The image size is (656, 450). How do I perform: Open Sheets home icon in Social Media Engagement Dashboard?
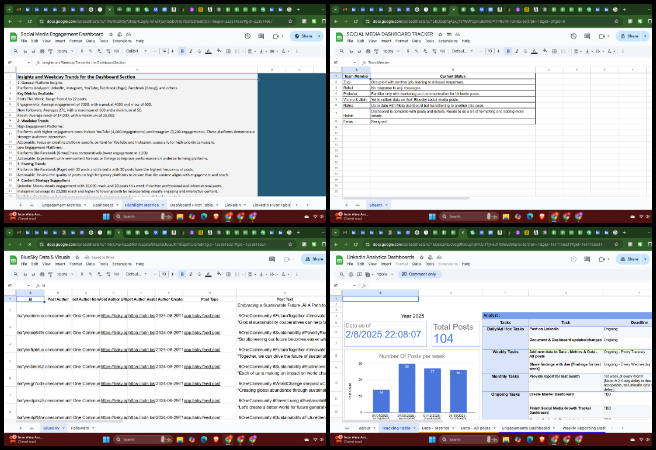click(13, 37)
